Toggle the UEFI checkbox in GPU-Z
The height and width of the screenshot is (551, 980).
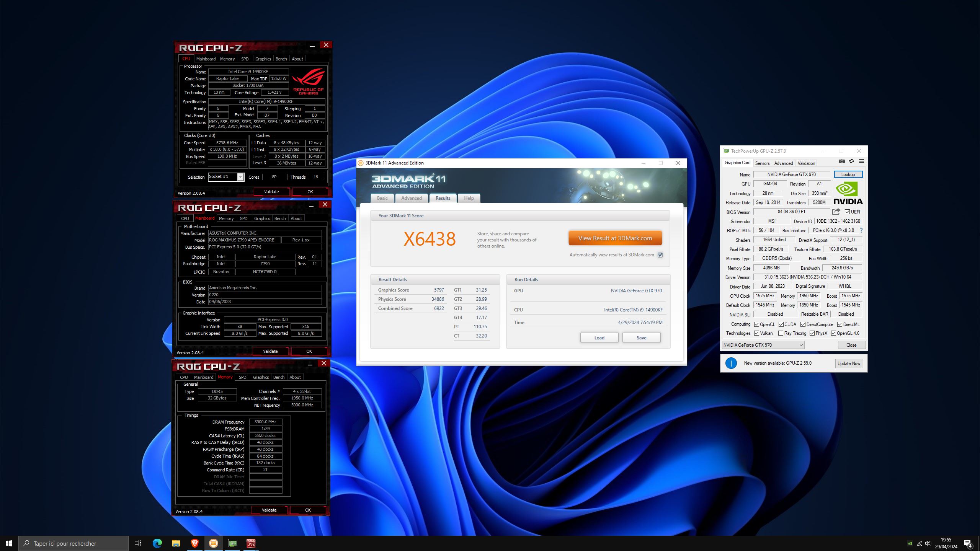click(x=847, y=212)
